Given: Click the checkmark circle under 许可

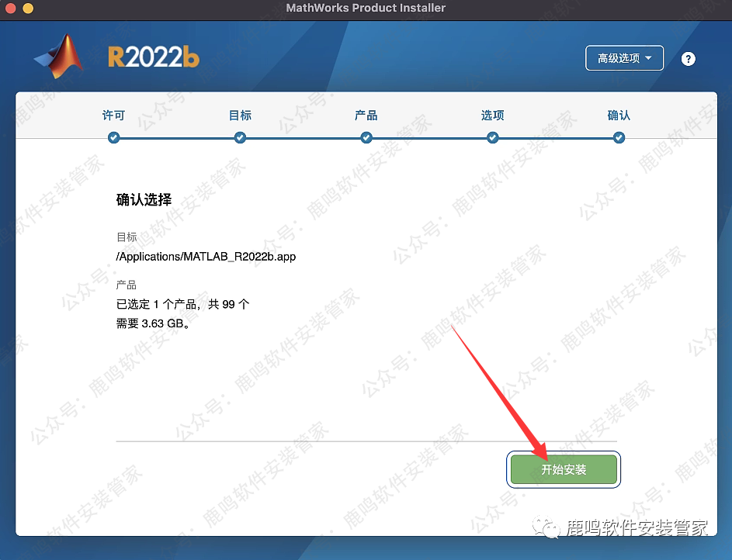Looking at the screenshot, I should [x=113, y=137].
